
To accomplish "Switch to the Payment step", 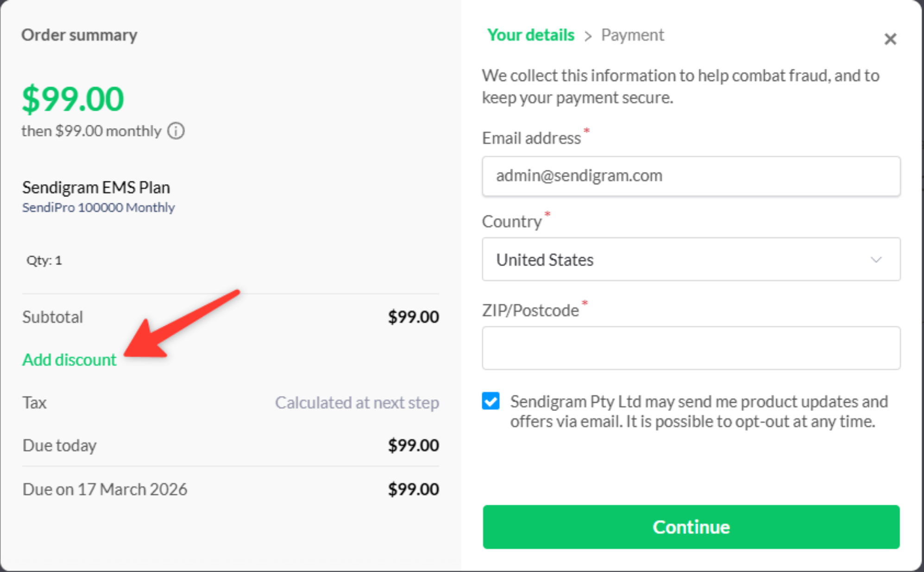I will (632, 35).
